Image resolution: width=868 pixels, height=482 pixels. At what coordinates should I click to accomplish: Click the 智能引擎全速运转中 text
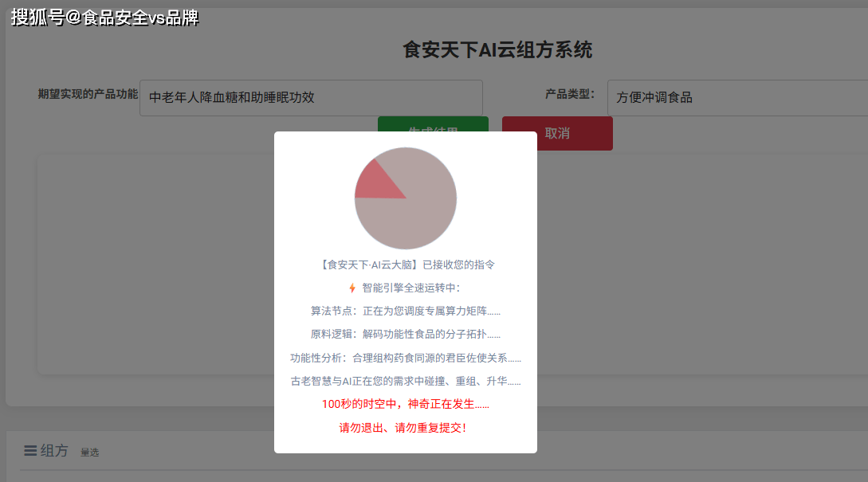pos(411,288)
